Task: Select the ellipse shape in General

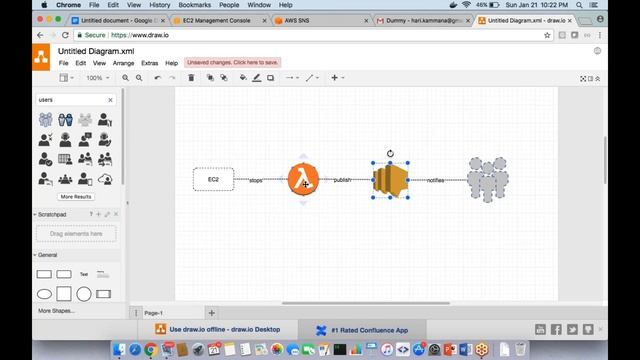Action: 44,294
